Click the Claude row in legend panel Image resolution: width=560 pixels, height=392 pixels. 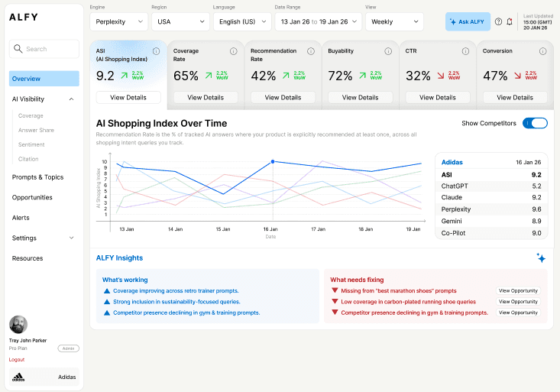pyautogui.click(x=491, y=197)
